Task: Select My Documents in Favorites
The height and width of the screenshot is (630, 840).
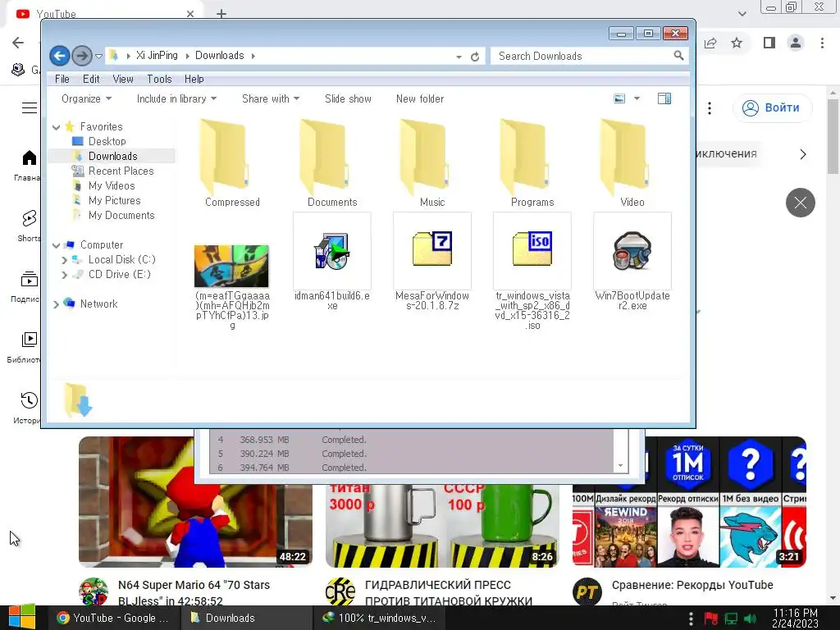Action: coord(121,216)
